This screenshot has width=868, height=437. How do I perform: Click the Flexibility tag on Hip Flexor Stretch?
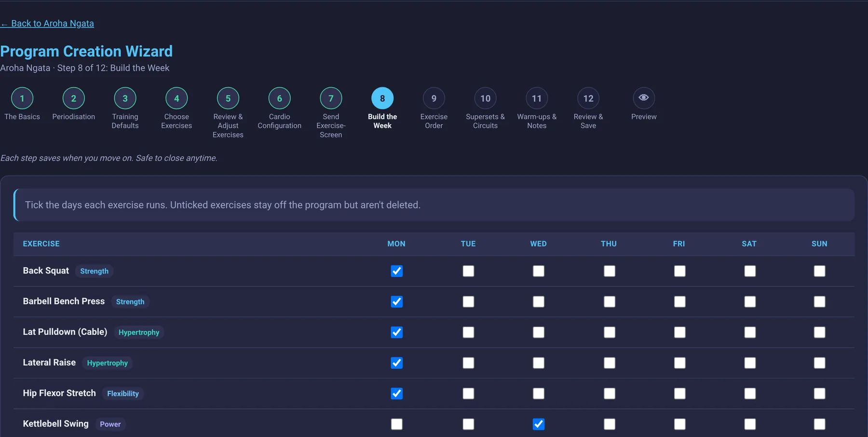point(123,394)
